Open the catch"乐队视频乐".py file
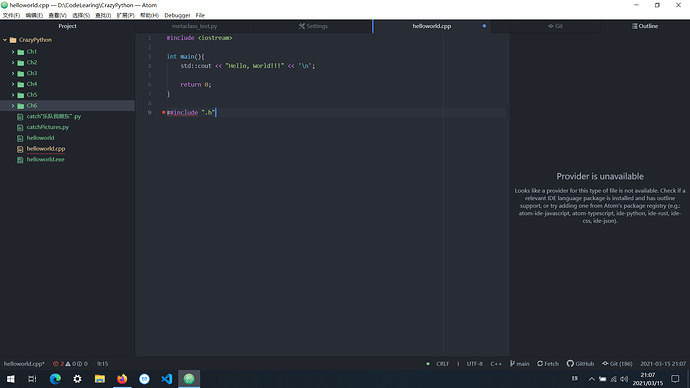The image size is (690, 388). point(54,117)
